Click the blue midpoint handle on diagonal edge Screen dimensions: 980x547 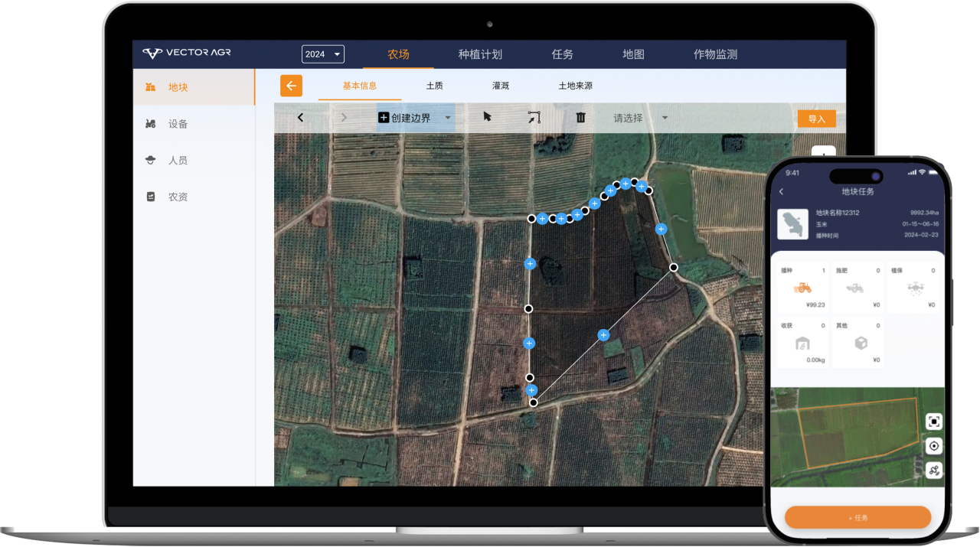pyautogui.click(x=603, y=334)
